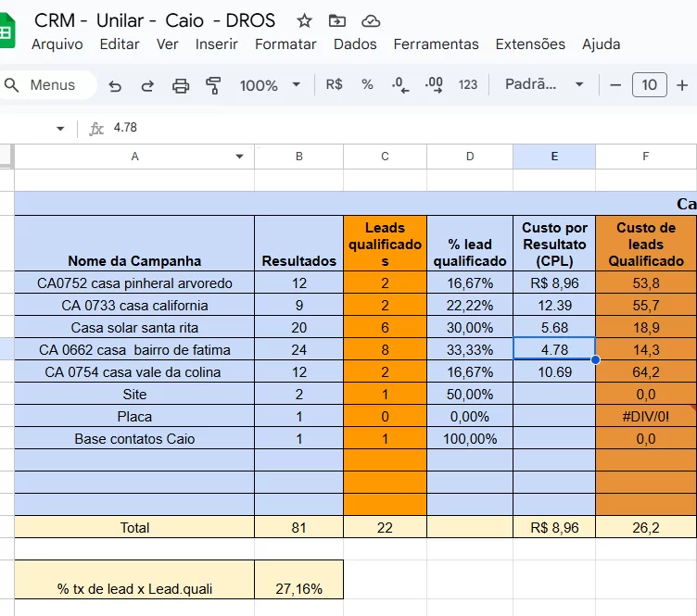The height and width of the screenshot is (616, 697).
Task: Activate the paint format roller icon
Action: 213,85
